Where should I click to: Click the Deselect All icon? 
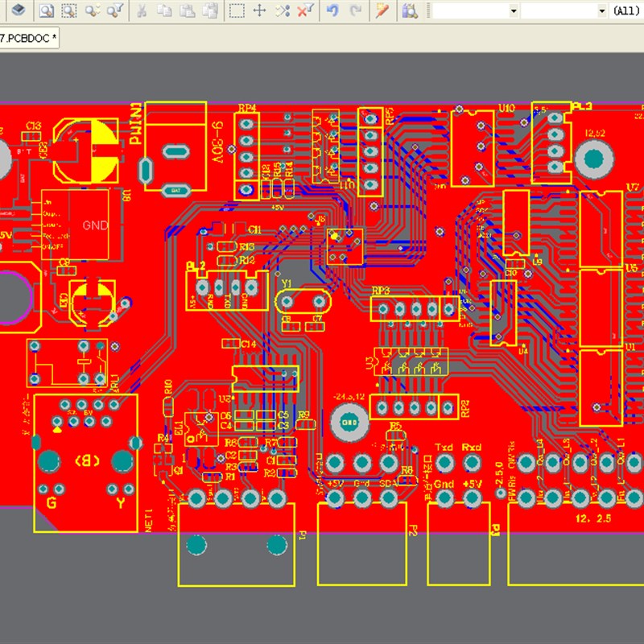(x=283, y=10)
